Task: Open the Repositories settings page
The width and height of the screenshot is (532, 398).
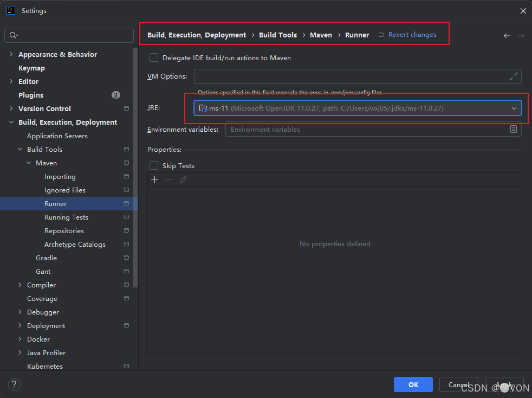Action: tap(64, 230)
